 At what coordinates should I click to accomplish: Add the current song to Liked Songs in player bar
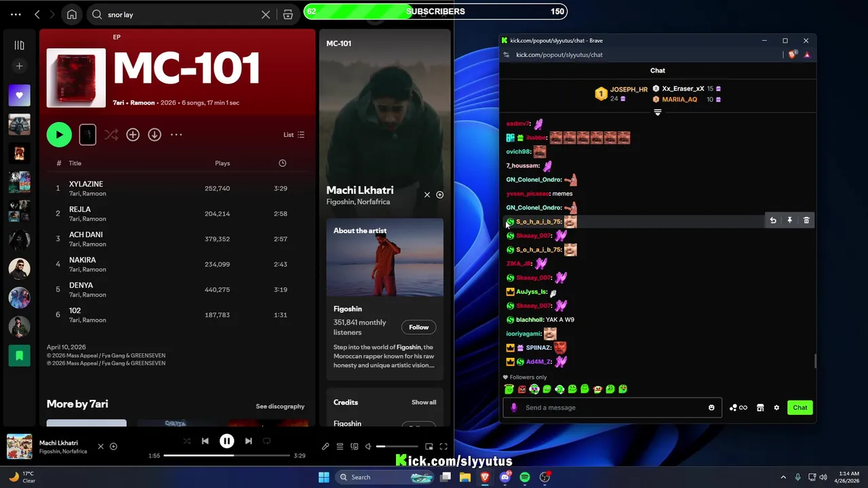coord(113,446)
